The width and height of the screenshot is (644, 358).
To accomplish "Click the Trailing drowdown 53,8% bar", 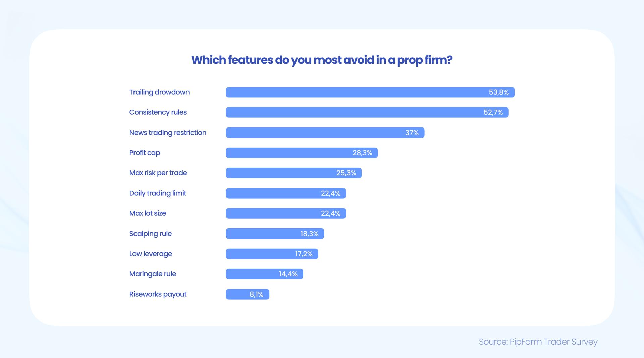I will 370,92.
